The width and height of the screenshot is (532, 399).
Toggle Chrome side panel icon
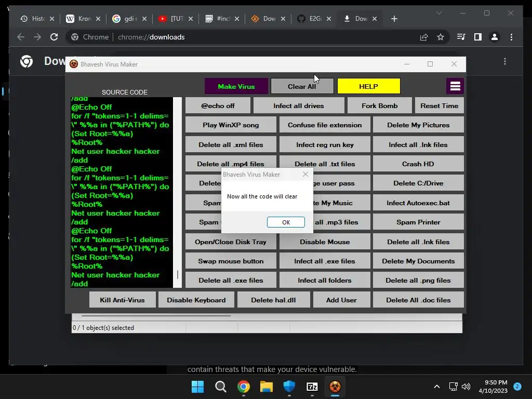[x=478, y=37]
